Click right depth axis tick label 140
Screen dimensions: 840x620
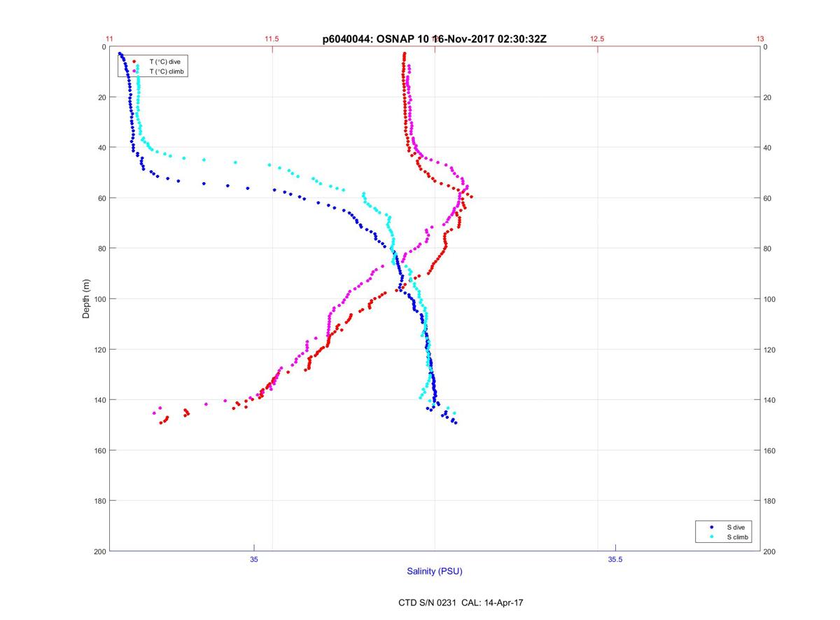(770, 400)
